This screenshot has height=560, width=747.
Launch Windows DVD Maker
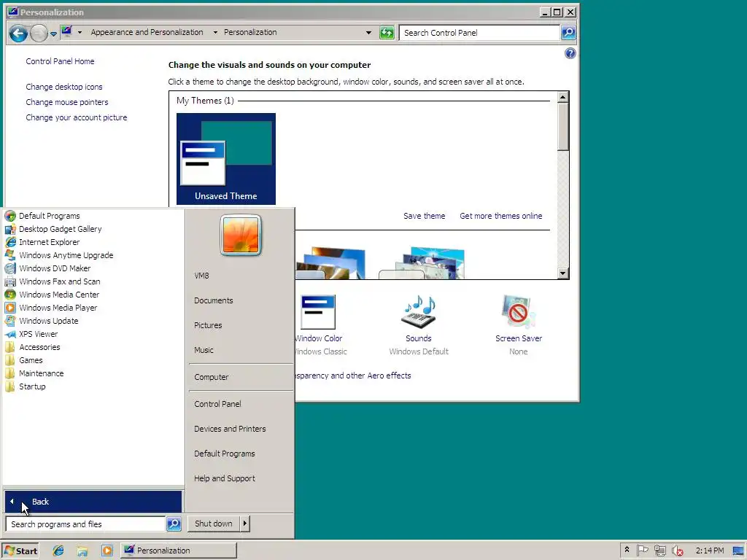(54, 268)
